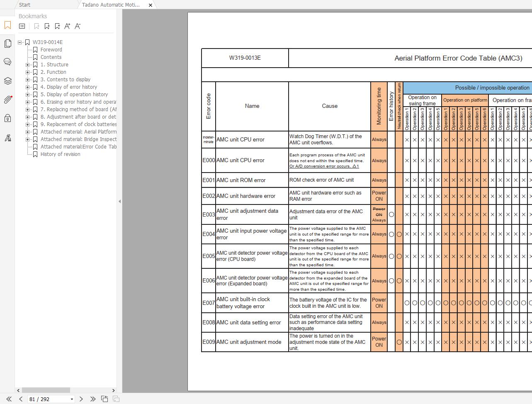Expand '9. Replacement of clock batteries' bookmark
Screen dimensions: 532x404
pos(28,124)
